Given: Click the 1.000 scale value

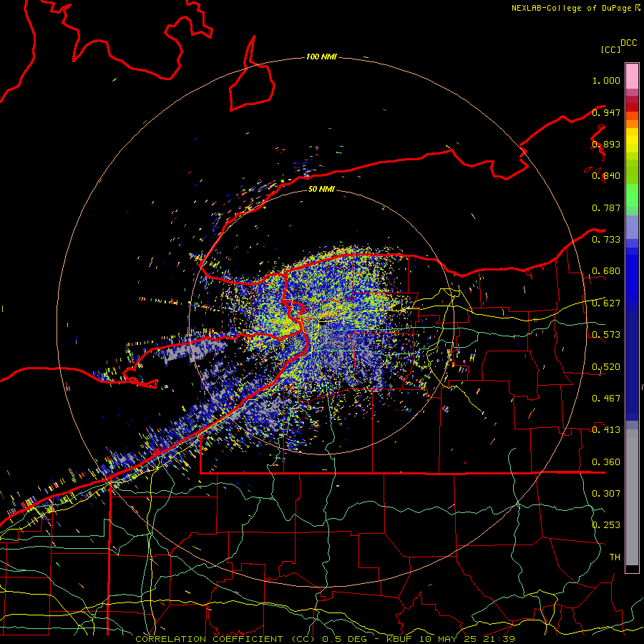Looking at the screenshot, I should pos(606,80).
